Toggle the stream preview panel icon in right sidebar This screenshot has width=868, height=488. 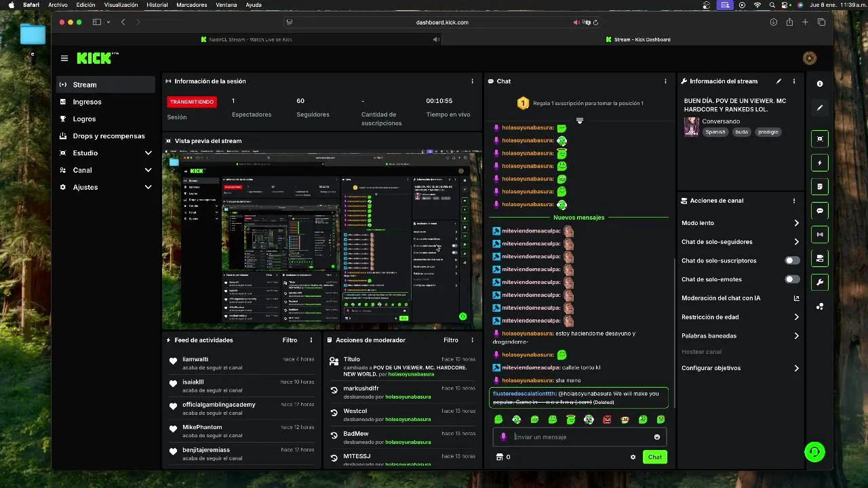(820, 139)
